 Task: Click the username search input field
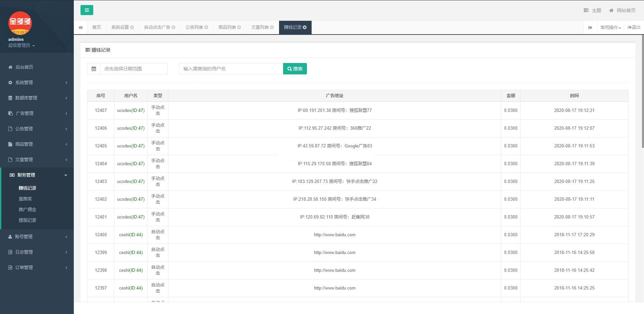(x=231, y=69)
